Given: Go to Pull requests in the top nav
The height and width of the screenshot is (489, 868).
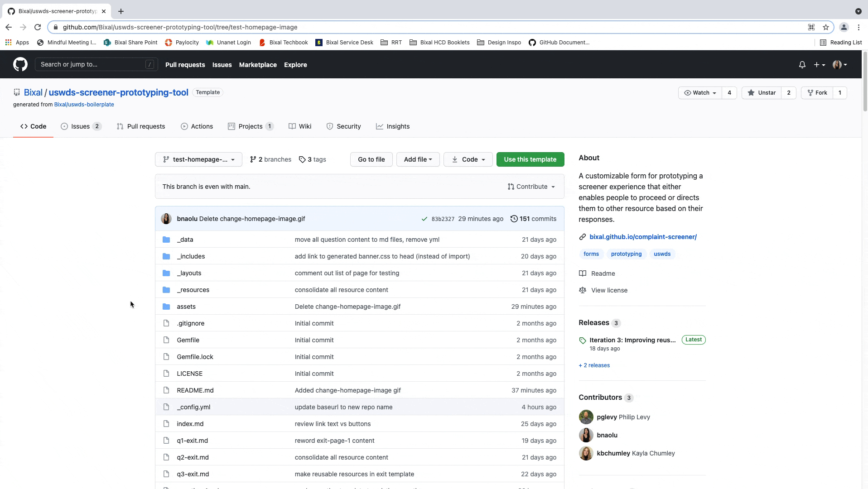Looking at the screenshot, I should tap(185, 65).
